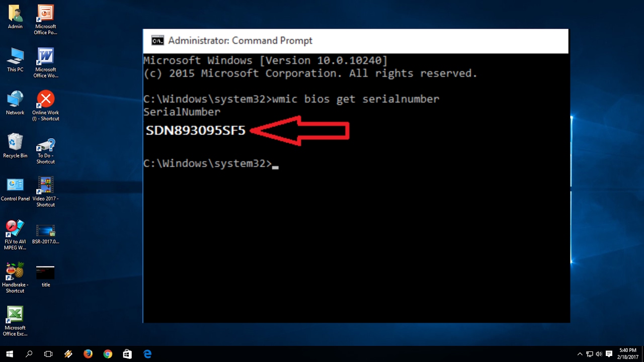
Task: Open the Action Center notifications panel
Action: click(x=609, y=353)
